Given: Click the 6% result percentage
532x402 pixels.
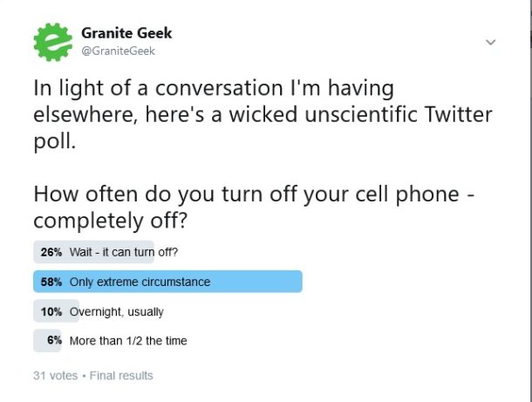Looking at the screenshot, I should tap(54, 341).
